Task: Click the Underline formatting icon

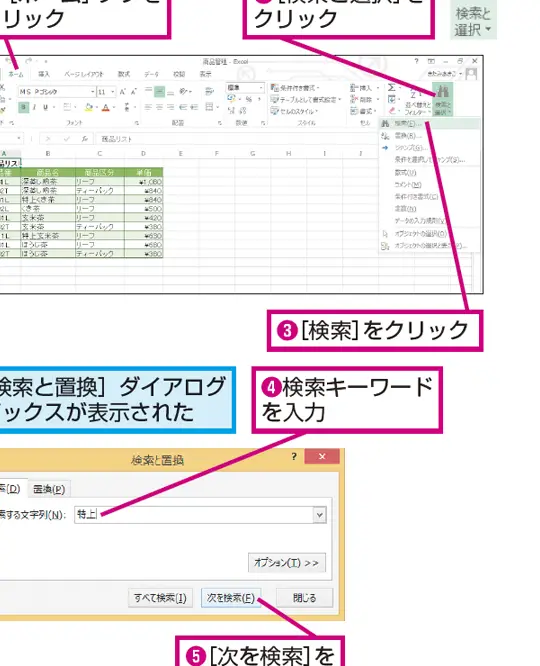Action: click(x=45, y=107)
